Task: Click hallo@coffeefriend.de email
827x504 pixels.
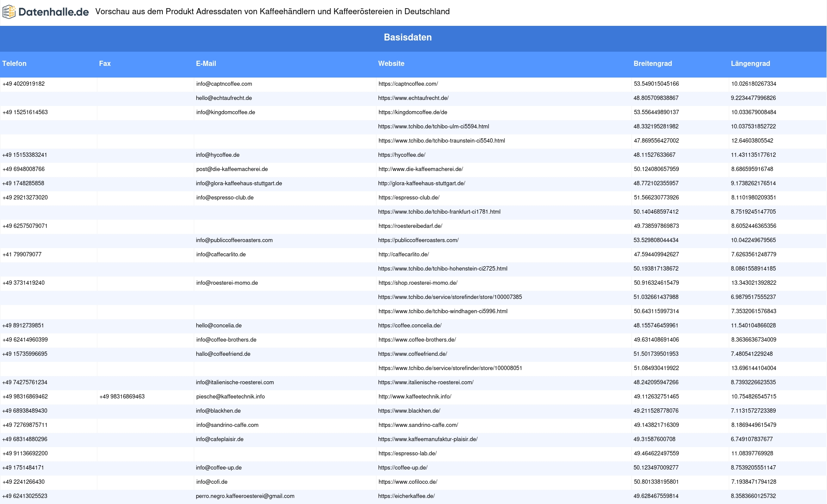Action: coord(223,354)
